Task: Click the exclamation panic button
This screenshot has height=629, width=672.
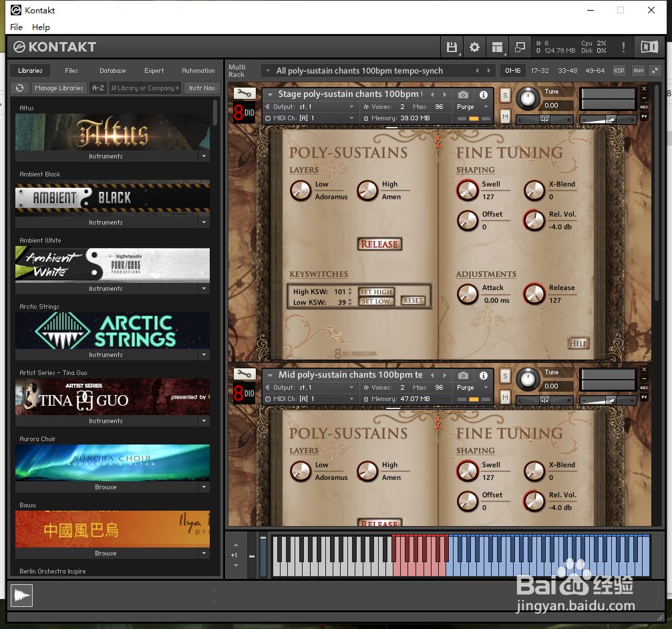Action: pyautogui.click(x=623, y=47)
